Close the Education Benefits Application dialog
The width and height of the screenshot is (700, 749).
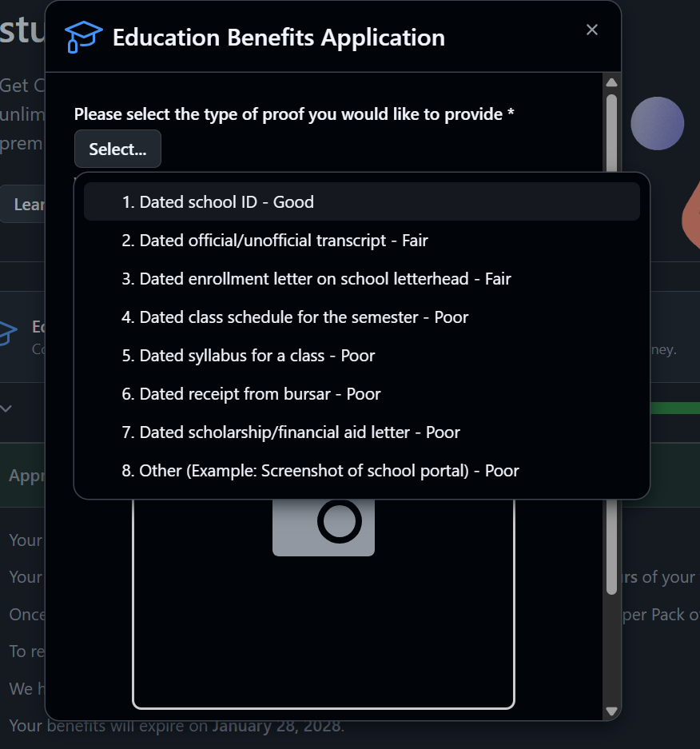pyautogui.click(x=592, y=30)
